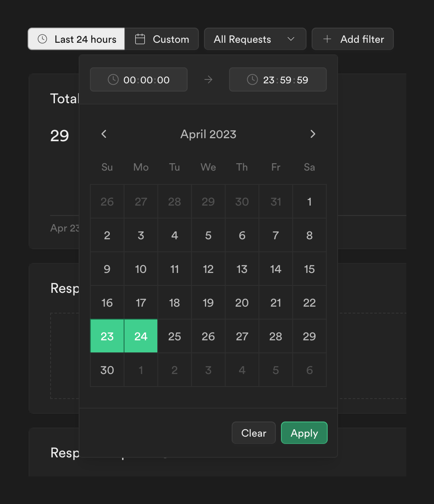Select the Custom time range tab
This screenshot has height=504, width=434.
(x=162, y=39)
